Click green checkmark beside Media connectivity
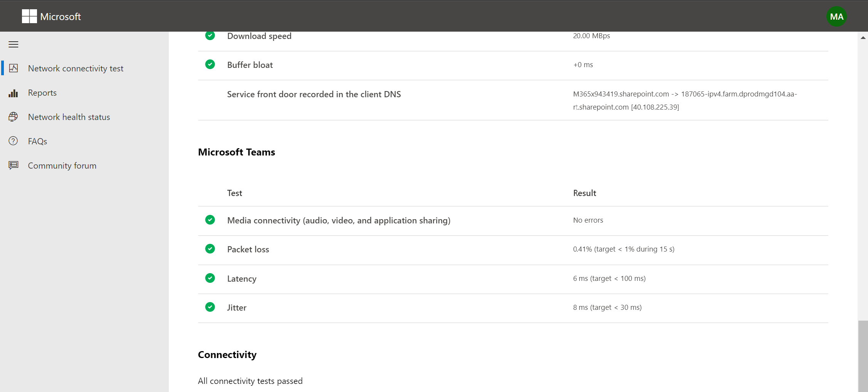868x392 pixels. click(x=210, y=220)
